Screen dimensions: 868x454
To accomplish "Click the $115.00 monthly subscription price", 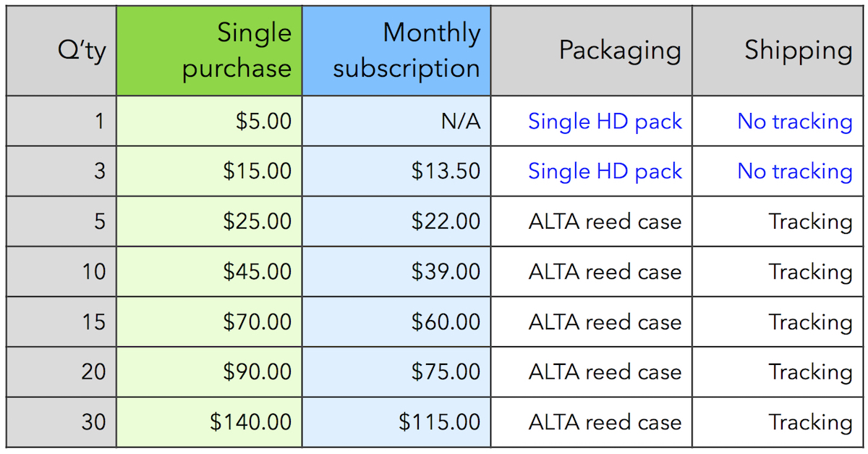I will 439,422.
